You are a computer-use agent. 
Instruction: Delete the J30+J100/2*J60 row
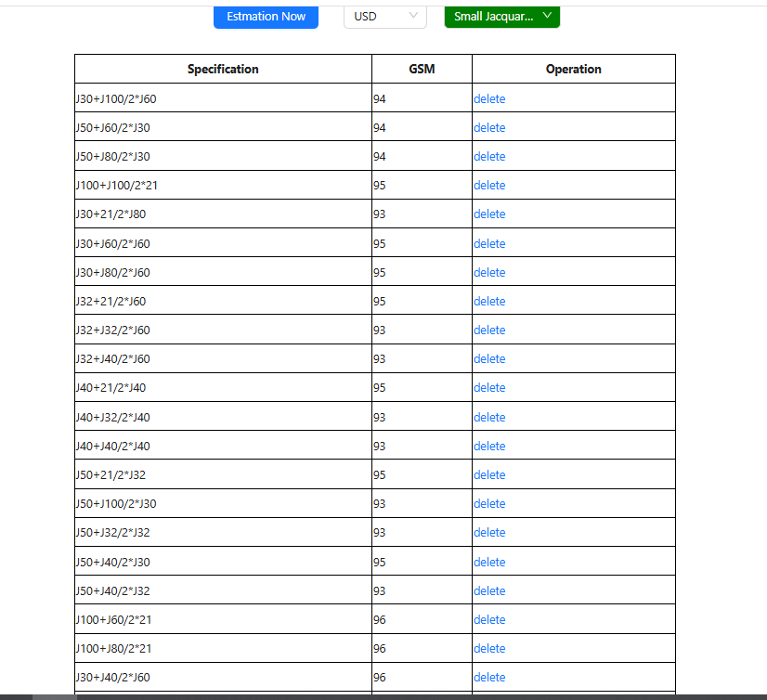coord(489,98)
